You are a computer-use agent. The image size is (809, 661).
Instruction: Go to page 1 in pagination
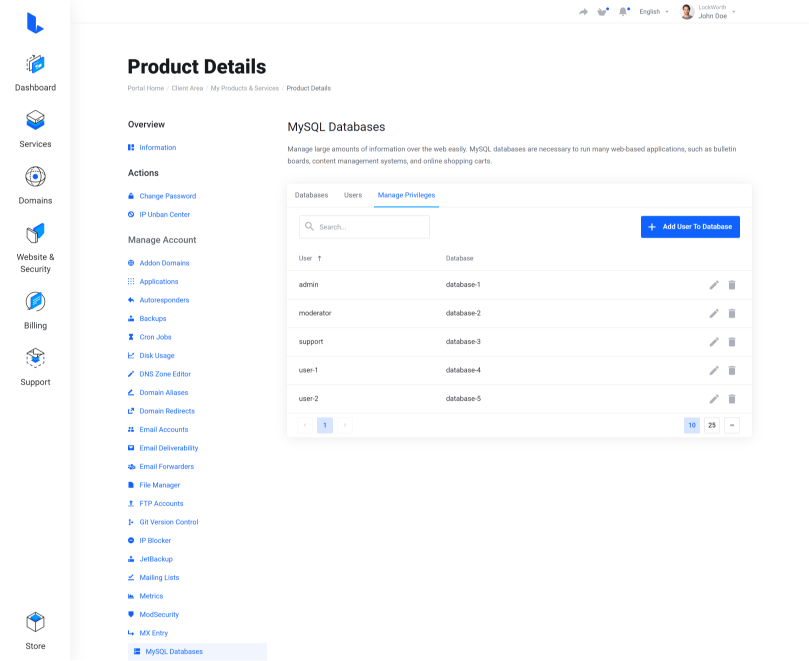tap(325, 425)
